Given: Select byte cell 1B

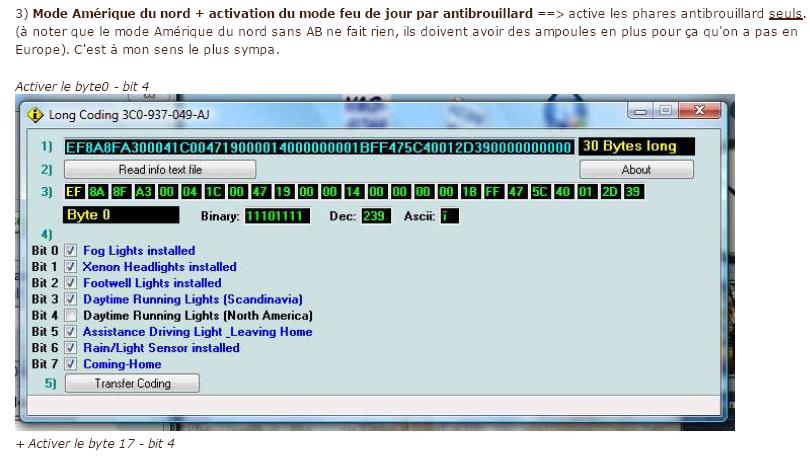Looking at the screenshot, I should (470, 192).
